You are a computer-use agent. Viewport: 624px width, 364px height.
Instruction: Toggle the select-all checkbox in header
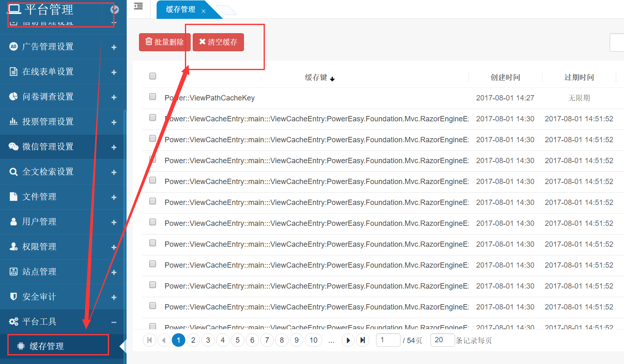point(153,76)
